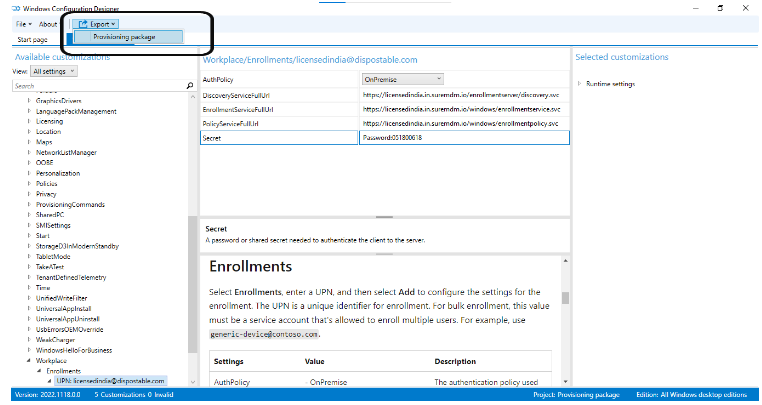This screenshot has height=405, width=762.
Task: Select StorageD3InModernStandby in the tree
Action: [x=77, y=247]
